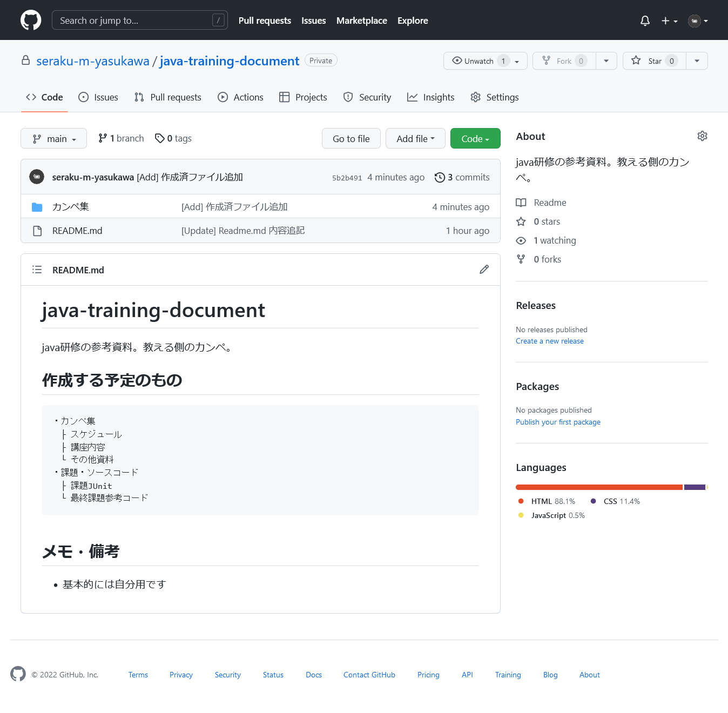Jump to Readme from About sidebar

(541, 203)
